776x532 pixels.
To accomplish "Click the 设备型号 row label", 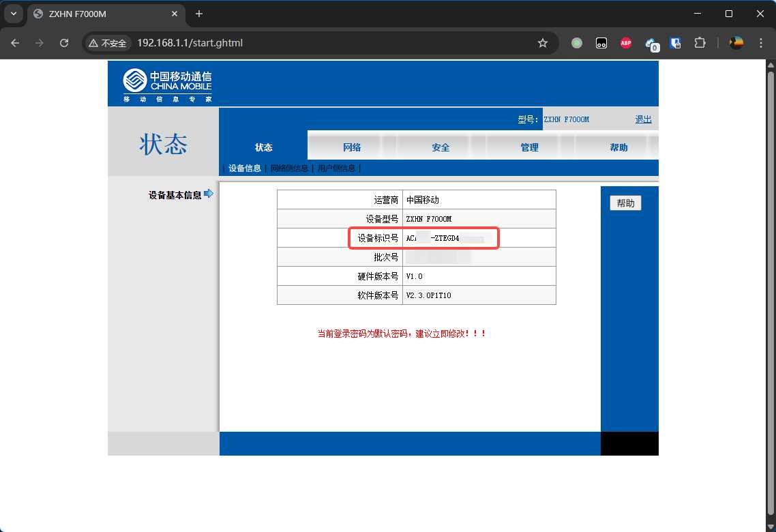I will tap(382, 219).
